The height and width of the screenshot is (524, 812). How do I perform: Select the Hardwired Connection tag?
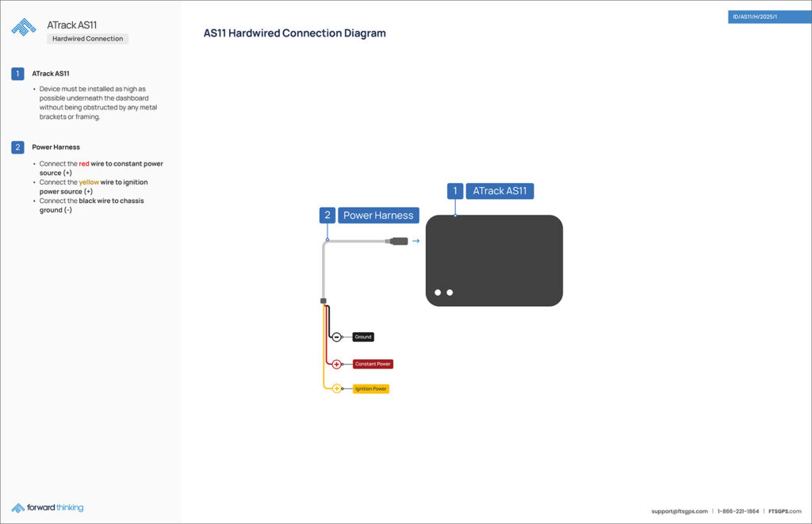point(87,39)
